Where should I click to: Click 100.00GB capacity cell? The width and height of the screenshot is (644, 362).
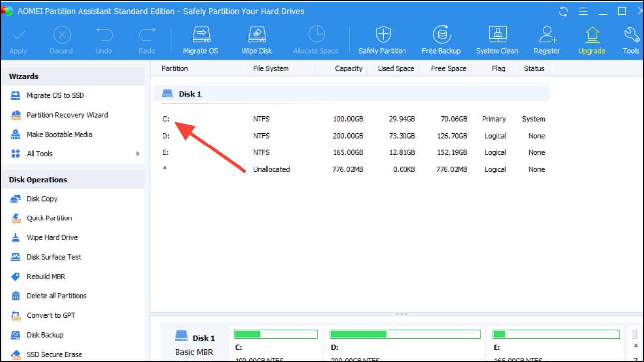point(348,119)
